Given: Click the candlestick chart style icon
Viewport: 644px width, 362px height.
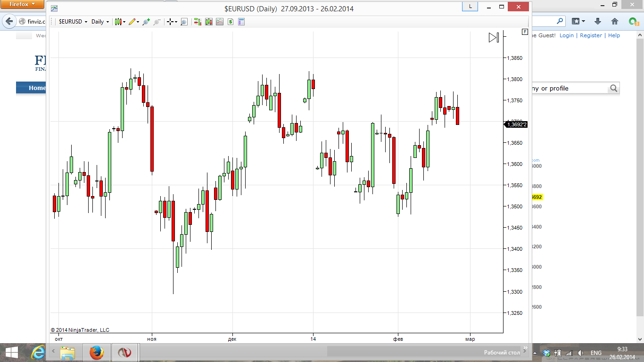Looking at the screenshot, I should tap(118, 22).
